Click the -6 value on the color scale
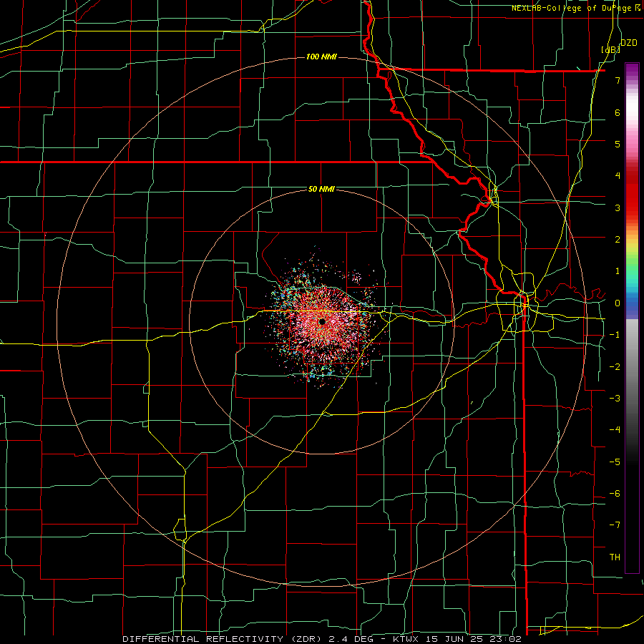644x644 pixels. point(615,493)
